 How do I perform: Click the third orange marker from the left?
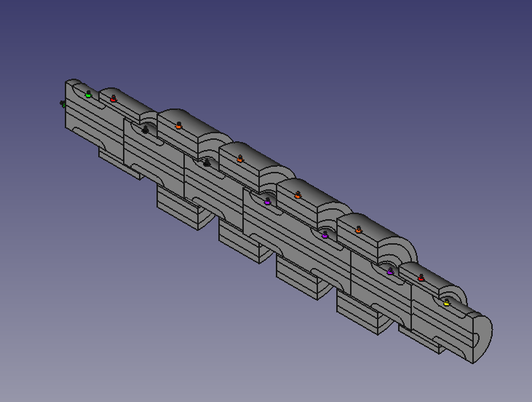tap(298, 195)
